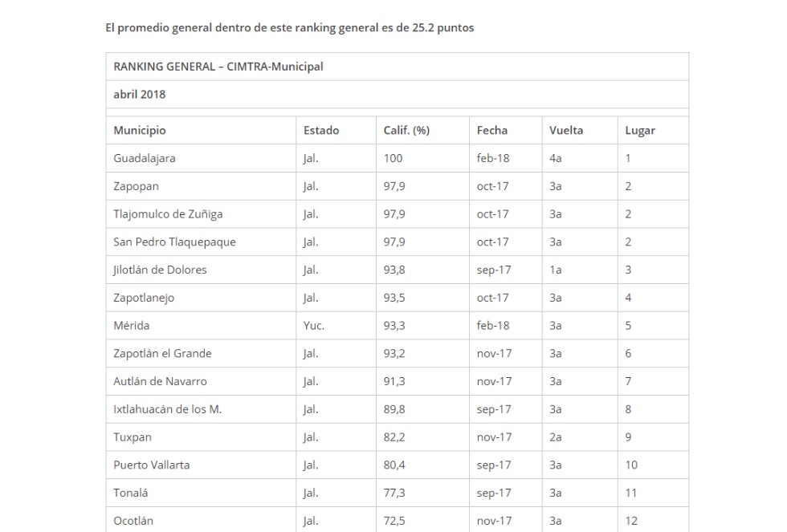Click the '82,2' score of Tuxpan
This screenshot has height=532, width=787.
coord(394,437)
